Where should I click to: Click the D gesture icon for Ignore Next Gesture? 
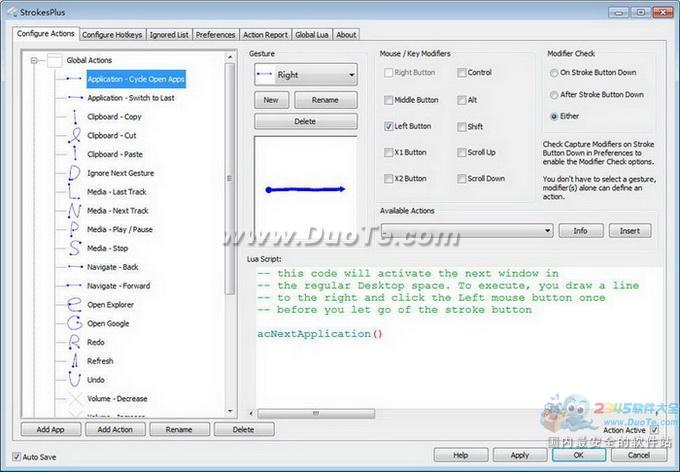tap(74, 173)
